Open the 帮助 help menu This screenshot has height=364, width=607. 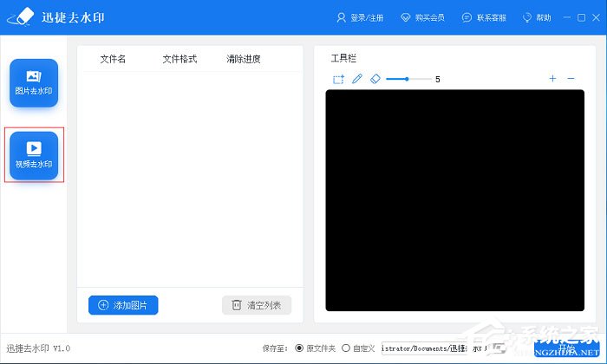pos(537,18)
